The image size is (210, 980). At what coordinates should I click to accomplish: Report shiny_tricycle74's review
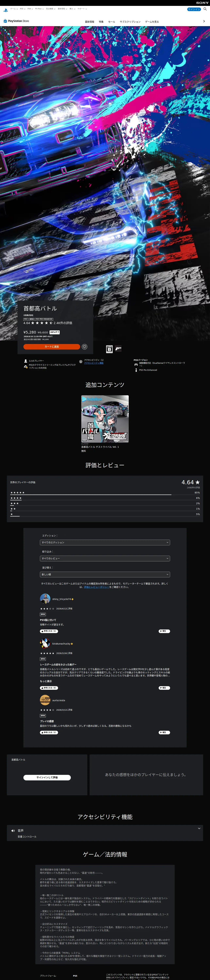[x=164, y=631]
